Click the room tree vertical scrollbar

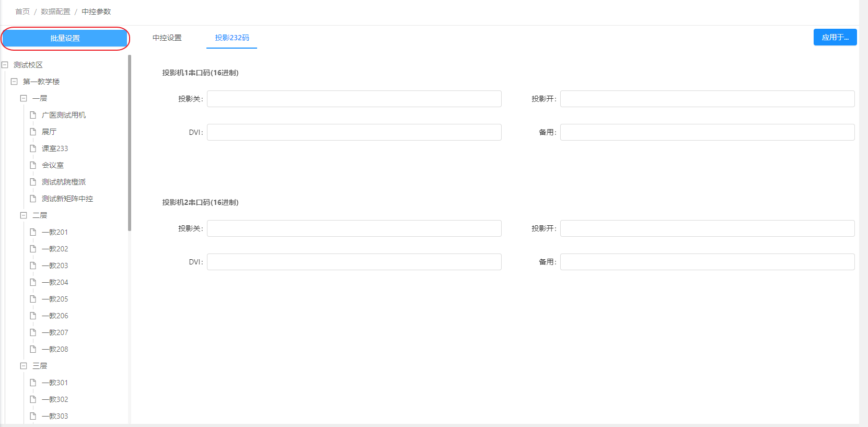pos(130,143)
